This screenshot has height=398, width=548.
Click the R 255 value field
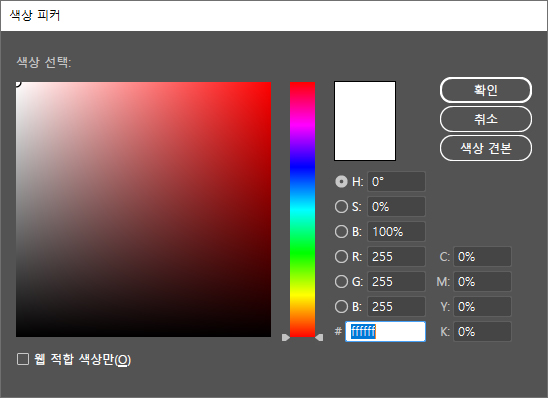tap(396, 256)
